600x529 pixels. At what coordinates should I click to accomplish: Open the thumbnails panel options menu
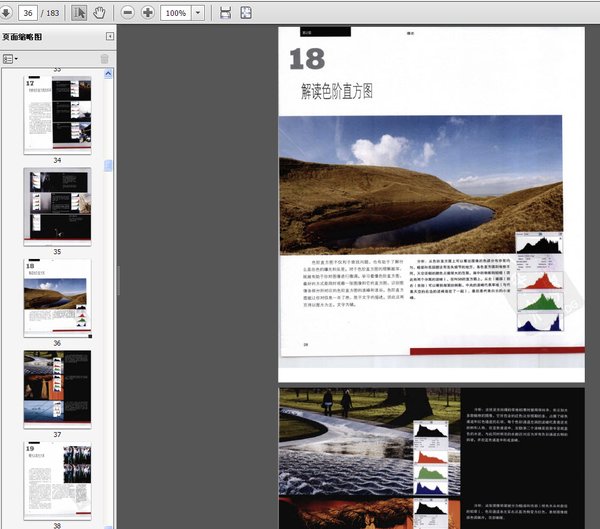pyautogui.click(x=10, y=59)
